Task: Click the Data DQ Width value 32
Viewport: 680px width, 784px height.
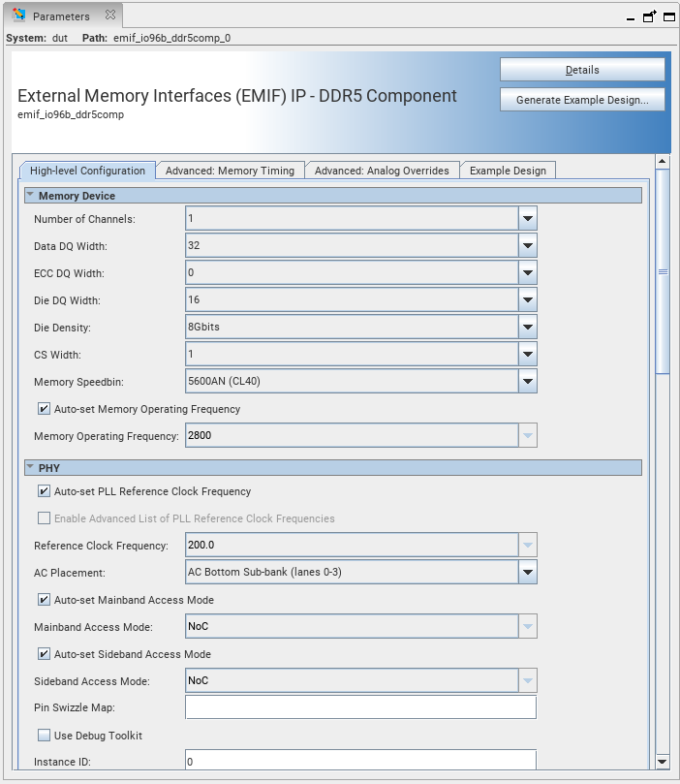Action: [194, 245]
